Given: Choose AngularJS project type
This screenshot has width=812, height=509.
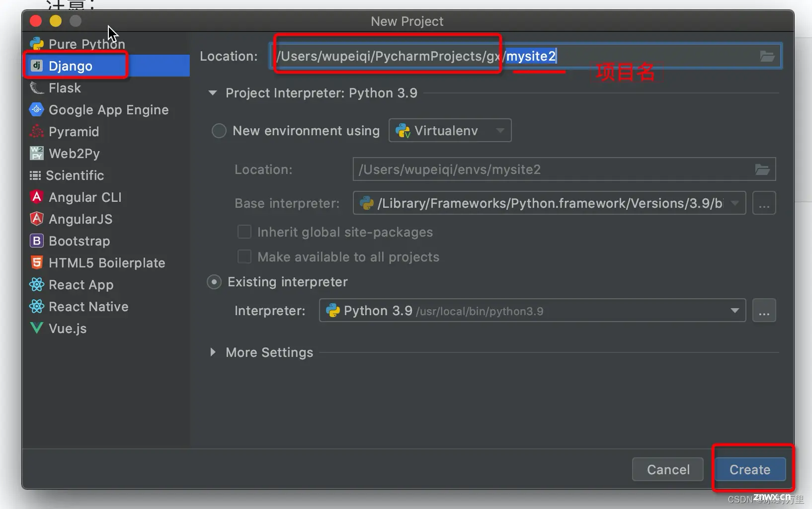Looking at the screenshot, I should point(106,219).
